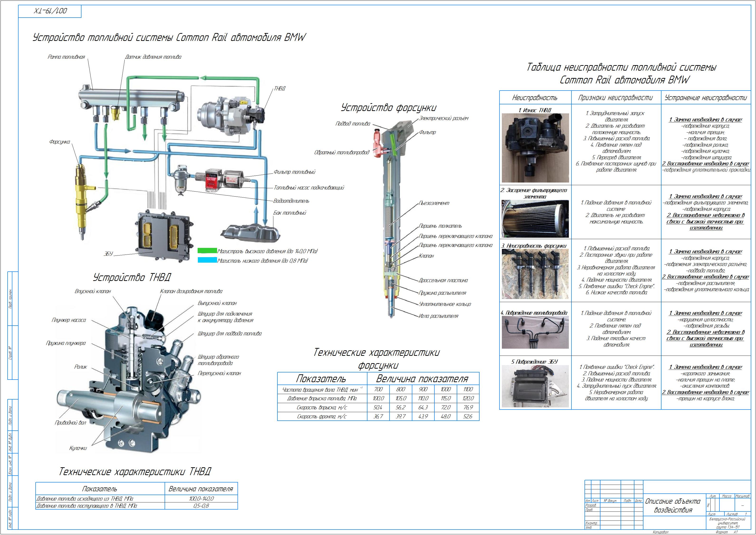Click the 'Топливный насос подкачивающий' label

point(309,188)
